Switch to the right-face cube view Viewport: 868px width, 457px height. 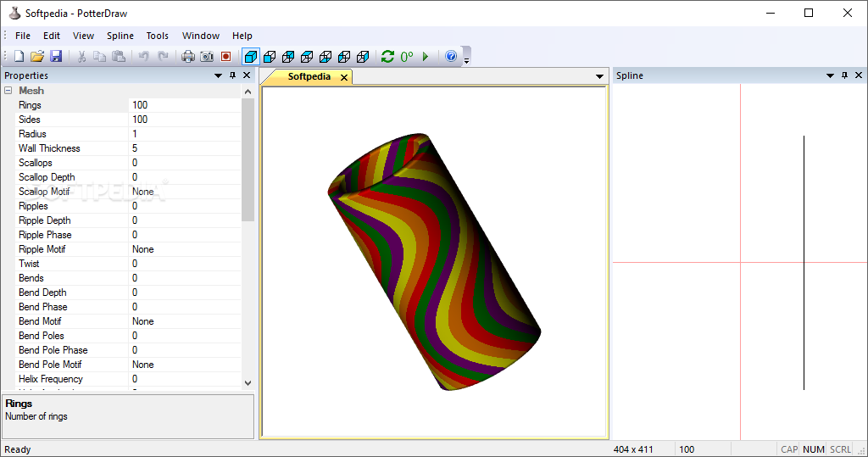click(x=363, y=57)
